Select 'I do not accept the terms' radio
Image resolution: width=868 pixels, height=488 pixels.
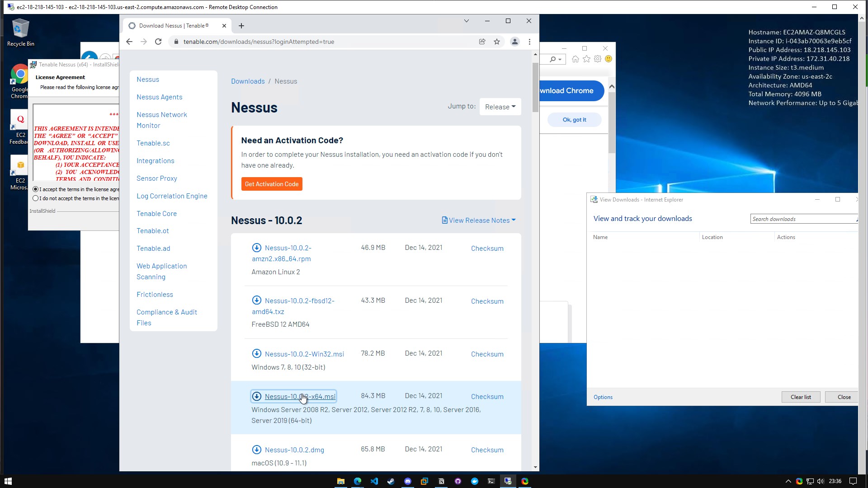coord(36,198)
